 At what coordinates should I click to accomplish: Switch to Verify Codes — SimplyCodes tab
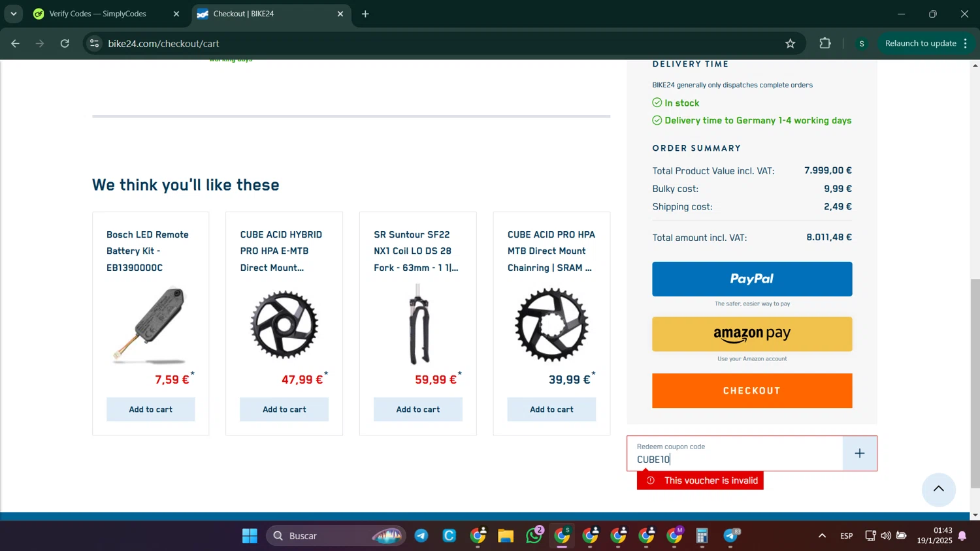tap(106, 14)
